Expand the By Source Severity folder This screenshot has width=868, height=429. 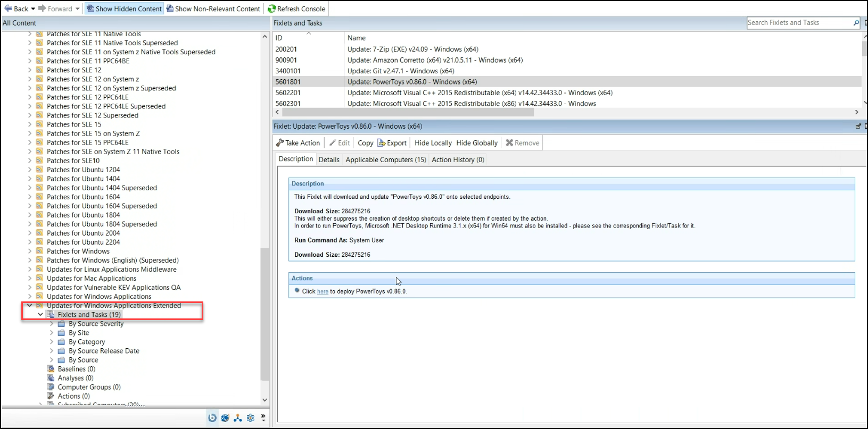click(x=52, y=324)
